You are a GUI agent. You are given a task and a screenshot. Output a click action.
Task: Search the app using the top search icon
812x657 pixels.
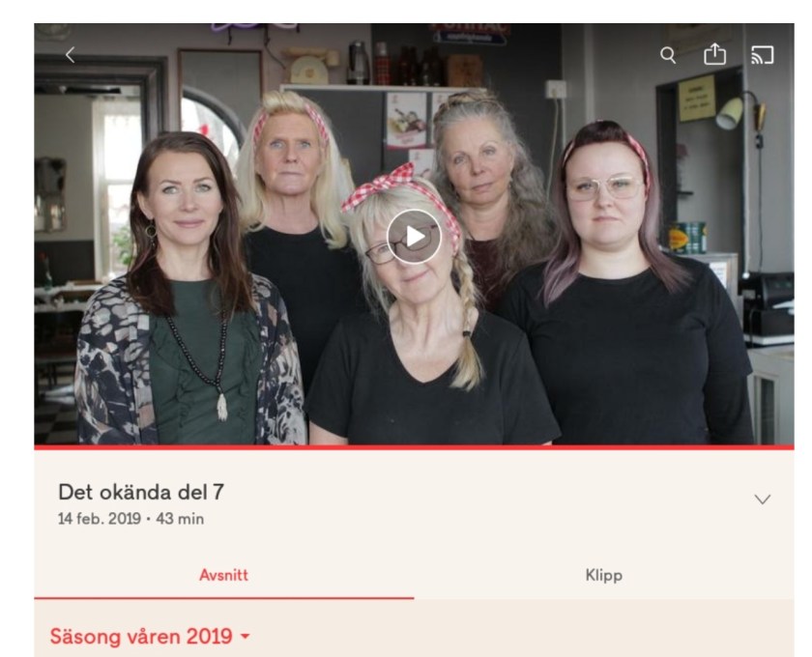coord(668,55)
